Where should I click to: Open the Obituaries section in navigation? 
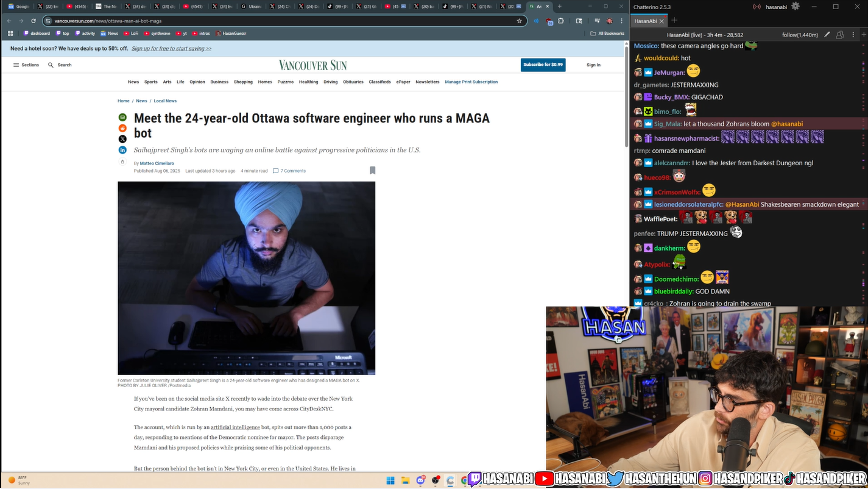coord(353,82)
